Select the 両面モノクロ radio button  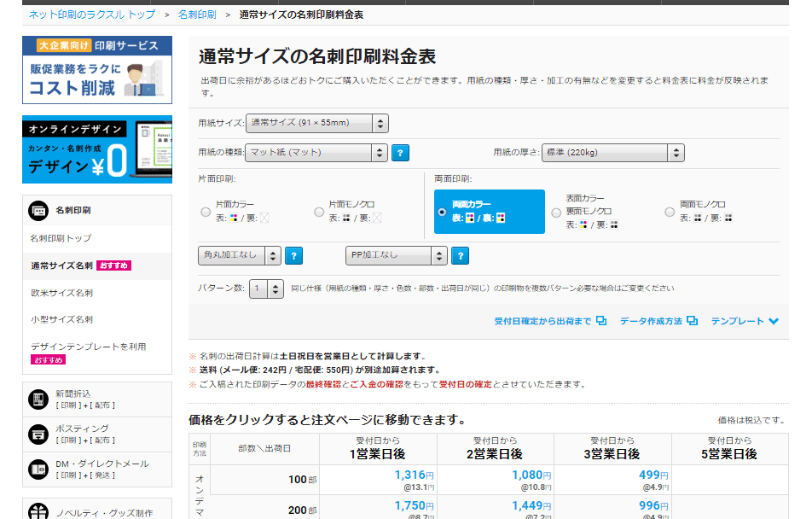pos(670,212)
